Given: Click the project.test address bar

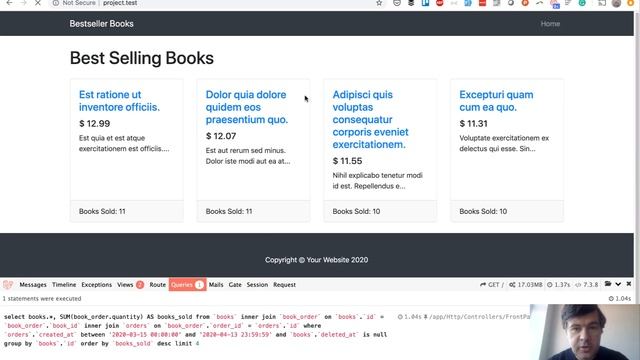Looking at the screenshot, I should 120,3.
